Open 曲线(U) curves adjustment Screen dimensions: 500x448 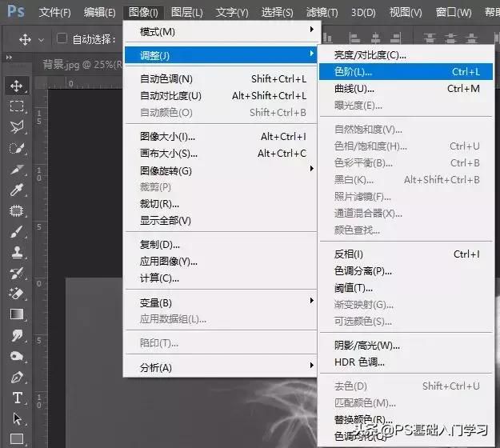tap(406, 88)
